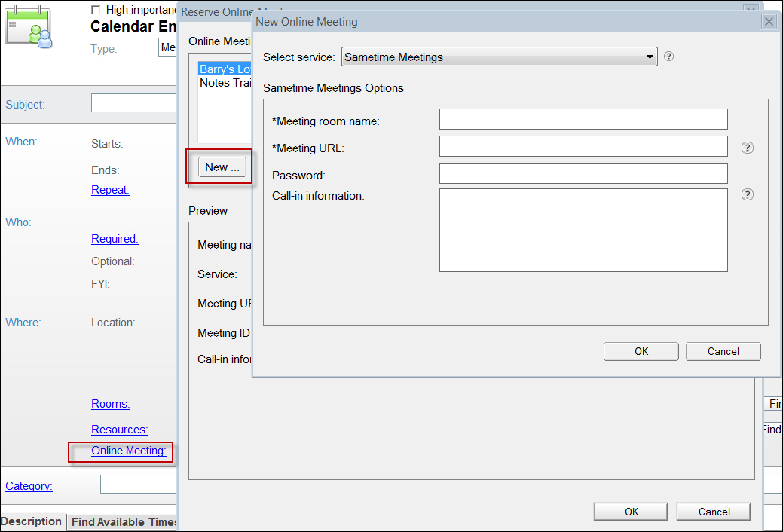Click the Subject input field
783x532 pixels.
click(x=134, y=103)
